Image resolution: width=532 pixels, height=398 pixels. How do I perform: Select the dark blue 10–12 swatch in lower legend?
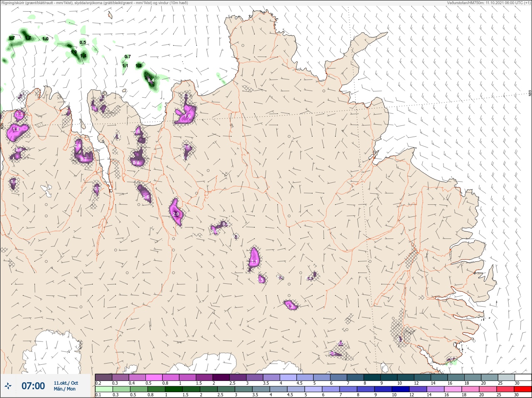click(x=401, y=389)
